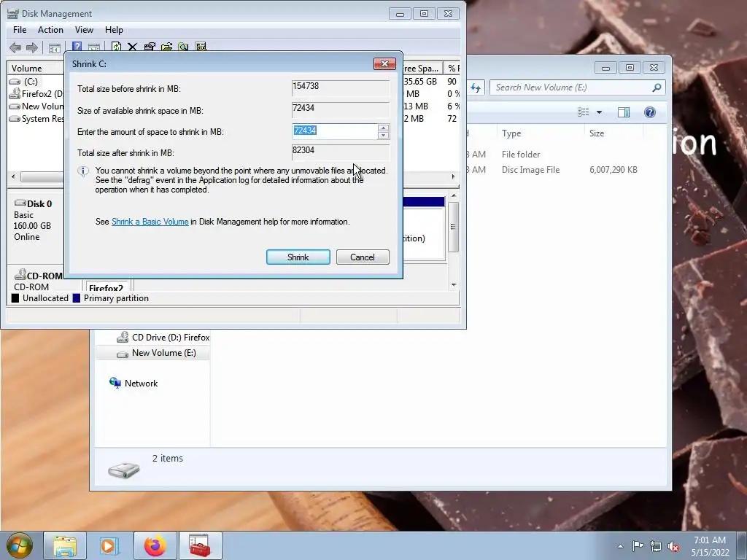This screenshot has height=560, width=747.
Task: Open Help from the blue question toolbar icon
Action: click(77, 47)
